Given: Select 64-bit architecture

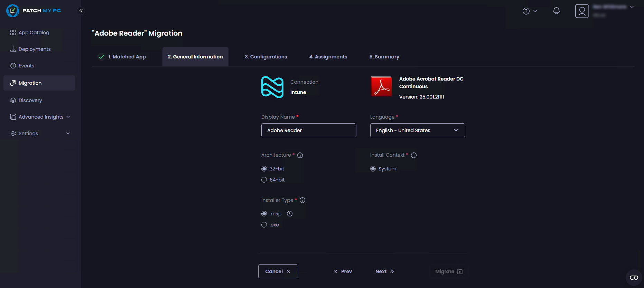Looking at the screenshot, I should point(264,180).
